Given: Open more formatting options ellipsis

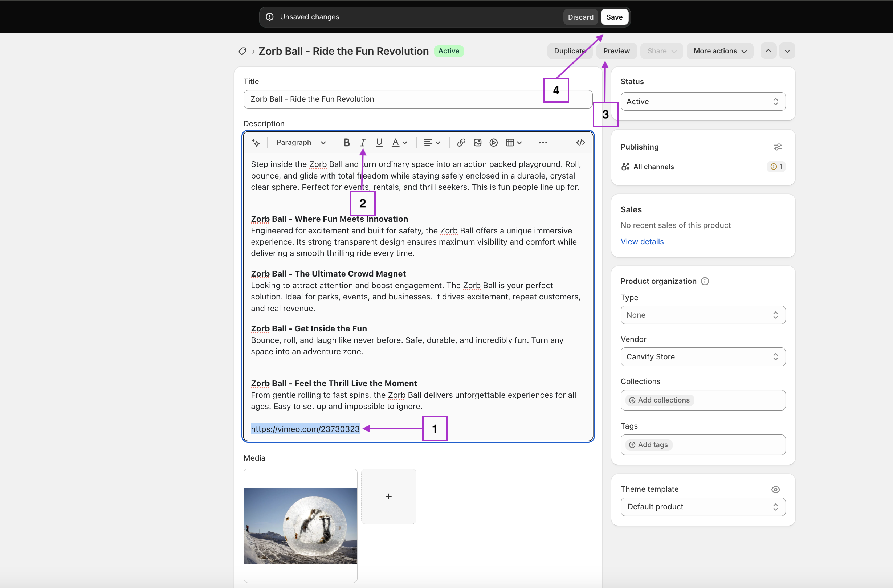Looking at the screenshot, I should (x=543, y=143).
